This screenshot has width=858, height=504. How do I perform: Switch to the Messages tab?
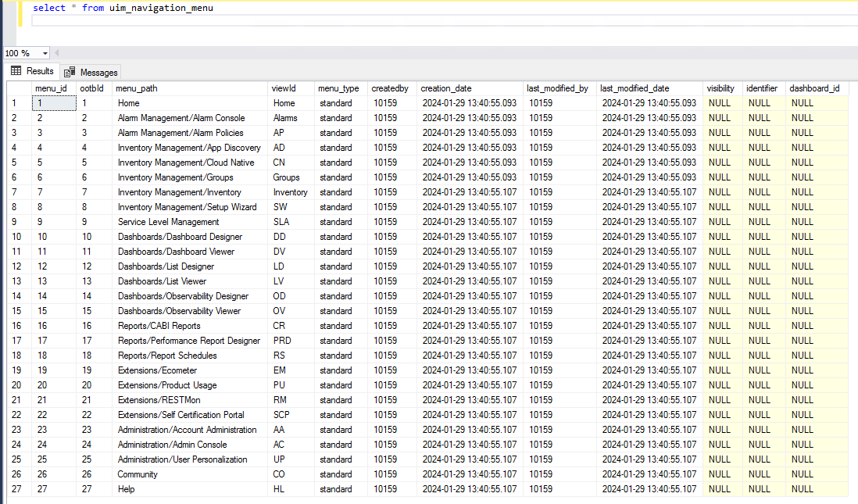pos(98,72)
